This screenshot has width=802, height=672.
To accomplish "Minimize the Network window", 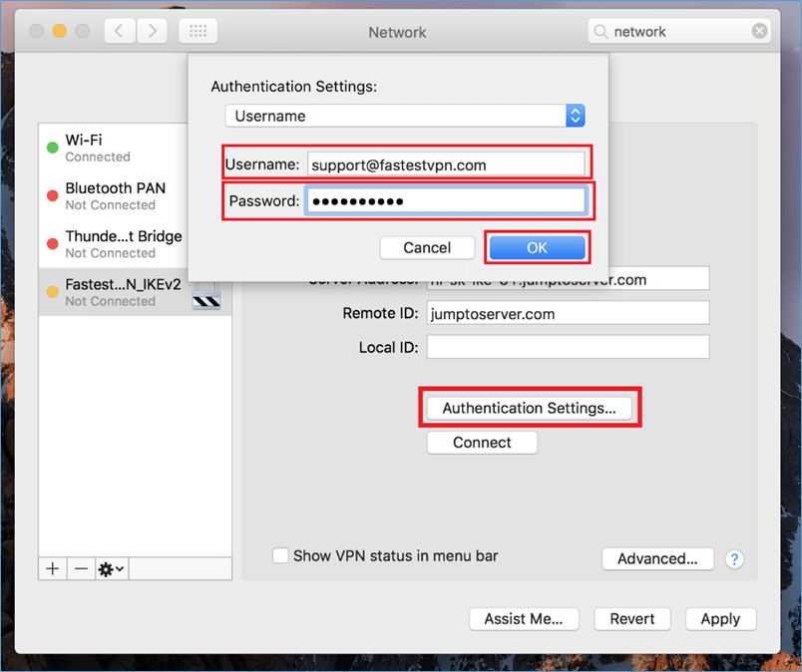I will click(59, 31).
